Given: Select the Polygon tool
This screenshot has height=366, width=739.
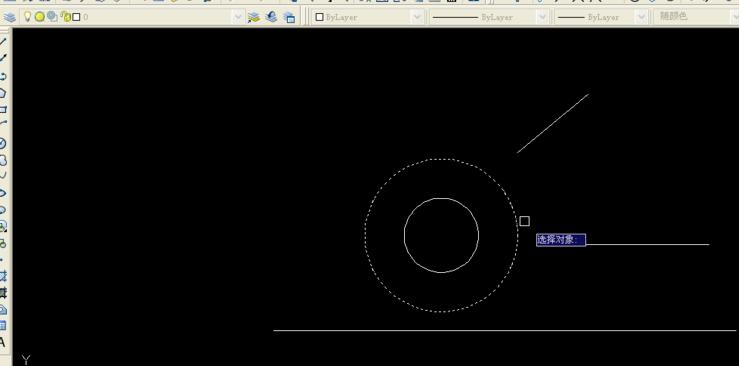Looking at the screenshot, I should tap(3, 93).
